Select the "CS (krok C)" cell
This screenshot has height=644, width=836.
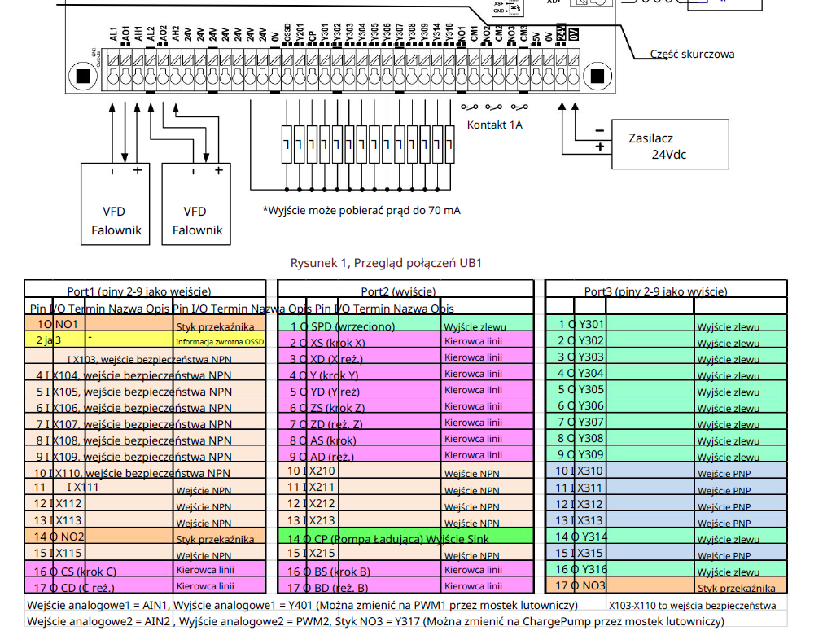pos(89,572)
